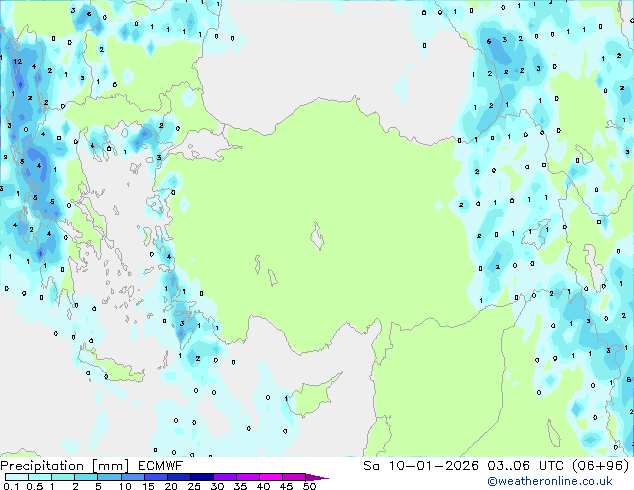
Task: Select the legend swatch between 2 and 5
Action: pyautogui.click(x=86, y=477)
